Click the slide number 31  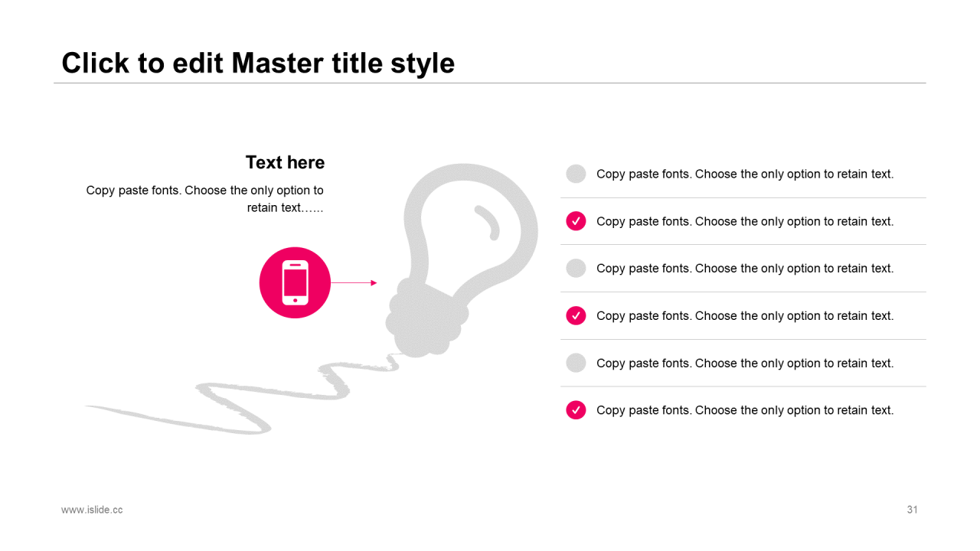pos(912,510)
